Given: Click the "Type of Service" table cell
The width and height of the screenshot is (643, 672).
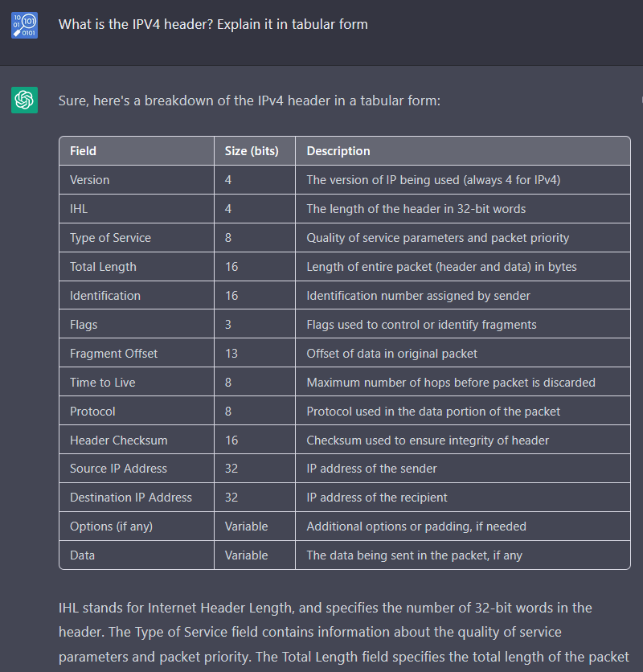Looking at the screenshot, I should [x=110, y=238].
